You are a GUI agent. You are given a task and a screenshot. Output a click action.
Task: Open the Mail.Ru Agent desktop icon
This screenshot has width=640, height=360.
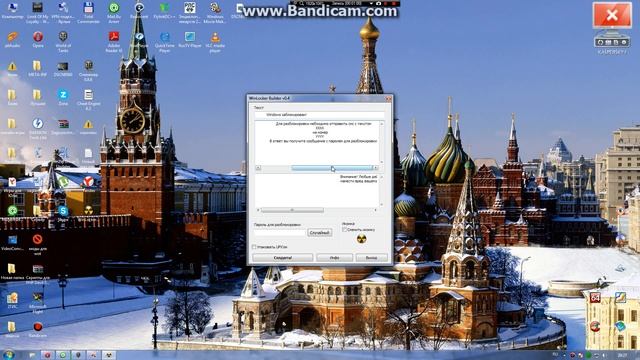114,12
